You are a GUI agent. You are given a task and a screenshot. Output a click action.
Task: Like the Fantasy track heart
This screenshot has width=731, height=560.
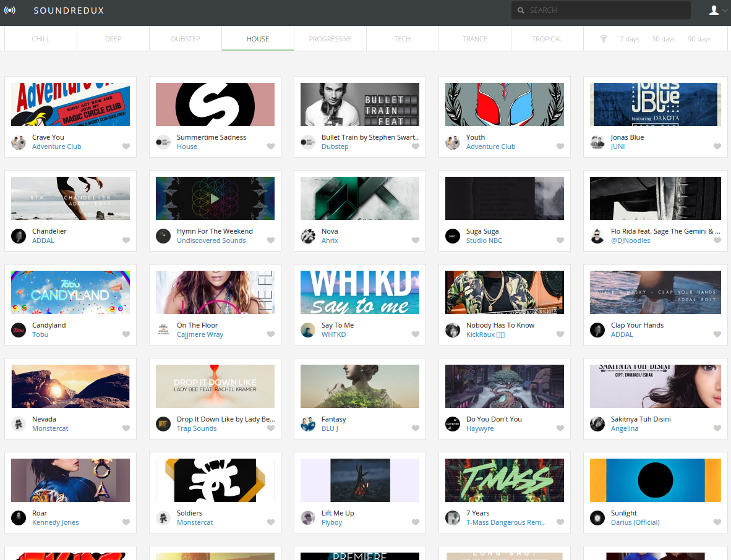416,428
